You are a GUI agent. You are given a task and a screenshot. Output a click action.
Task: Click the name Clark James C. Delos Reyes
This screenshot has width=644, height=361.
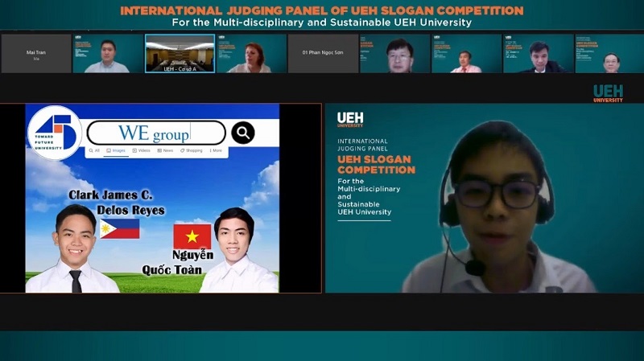click(x=117, y=203)
